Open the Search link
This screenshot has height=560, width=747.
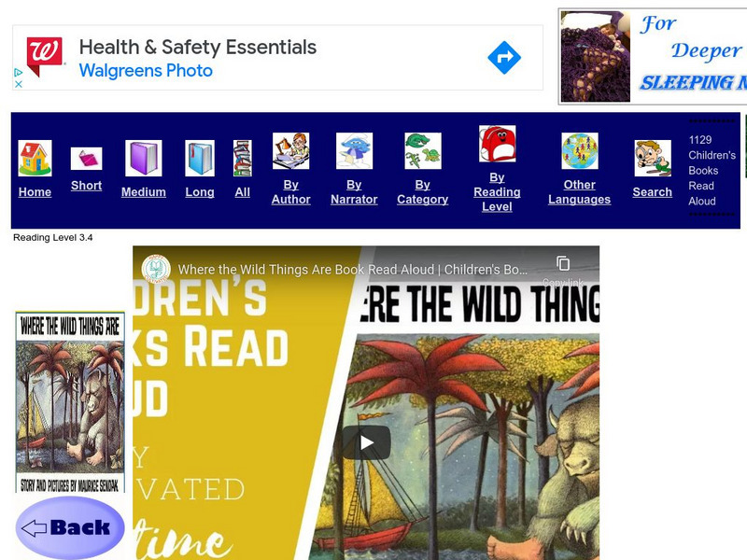pos(652,192)
